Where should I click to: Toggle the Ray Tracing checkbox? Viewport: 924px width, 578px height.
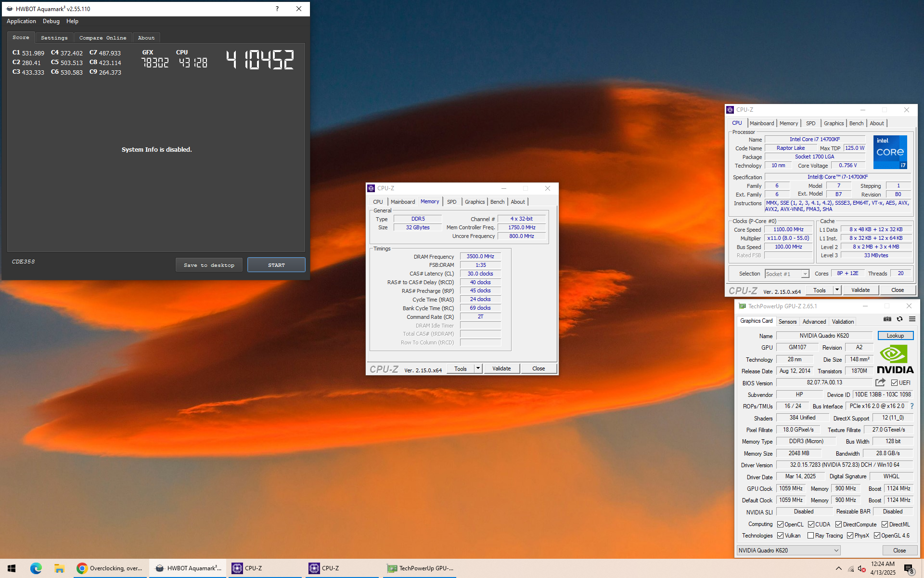click(810, 536)
